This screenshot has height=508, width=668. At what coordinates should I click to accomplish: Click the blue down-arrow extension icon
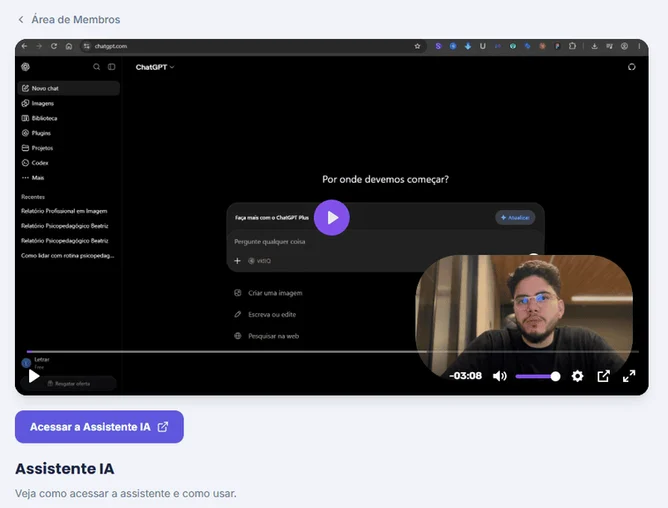[x=468, y=46]
